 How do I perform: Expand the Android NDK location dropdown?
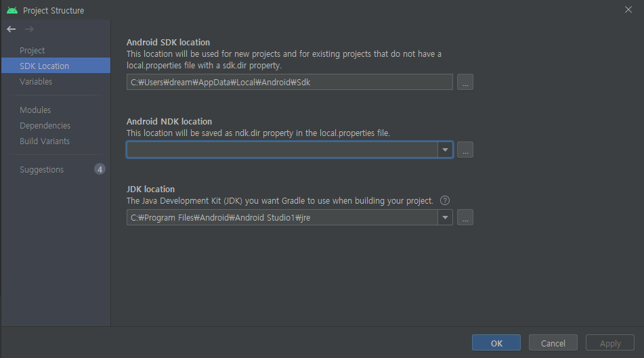[x=445, y=150]
